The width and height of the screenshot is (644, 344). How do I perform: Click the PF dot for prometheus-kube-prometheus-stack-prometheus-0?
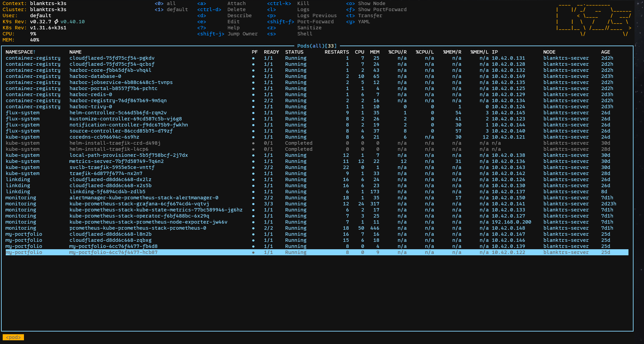pyautogui.click(x=253, y=228)
